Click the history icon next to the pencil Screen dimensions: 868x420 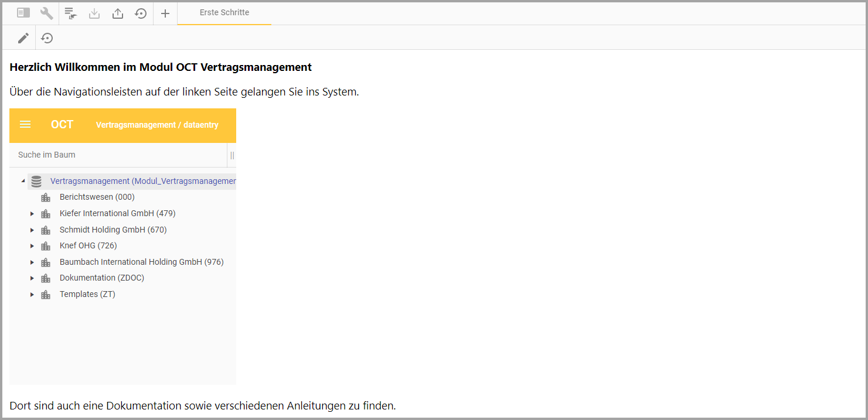tap(47, 38)
